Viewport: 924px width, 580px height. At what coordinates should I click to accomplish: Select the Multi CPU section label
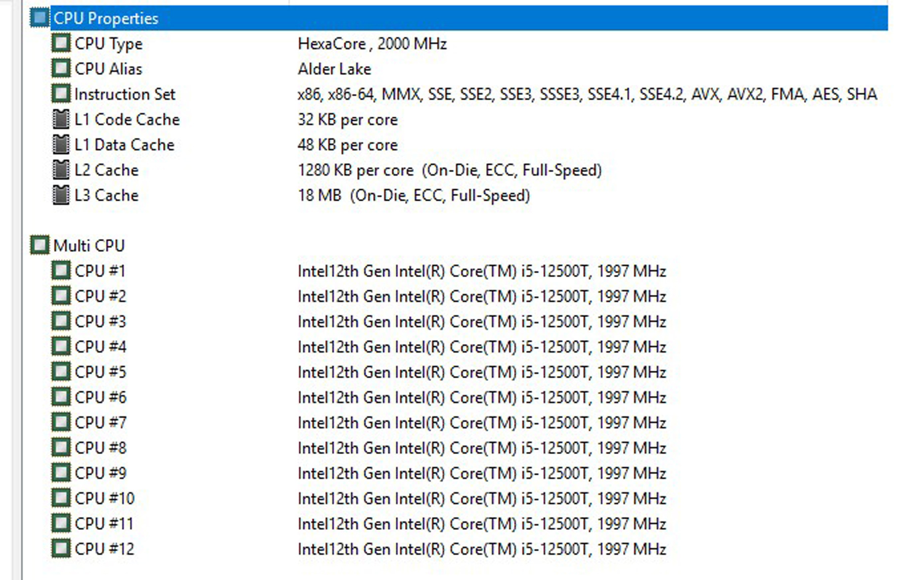coord(89,246)
